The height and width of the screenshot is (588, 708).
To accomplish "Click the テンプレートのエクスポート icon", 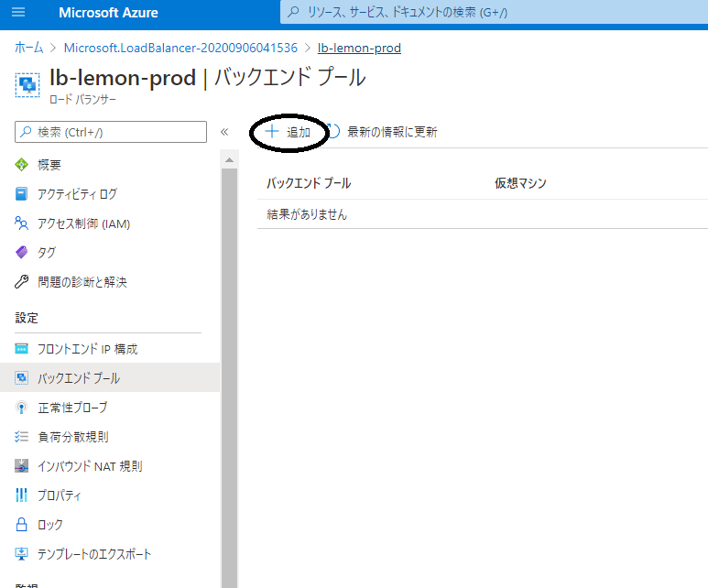I will 21,554.
